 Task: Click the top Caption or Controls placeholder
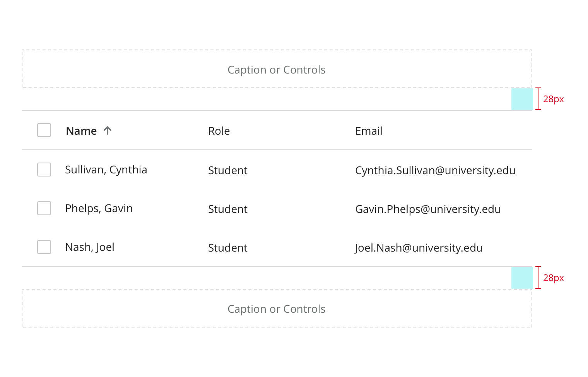[277, 70]
